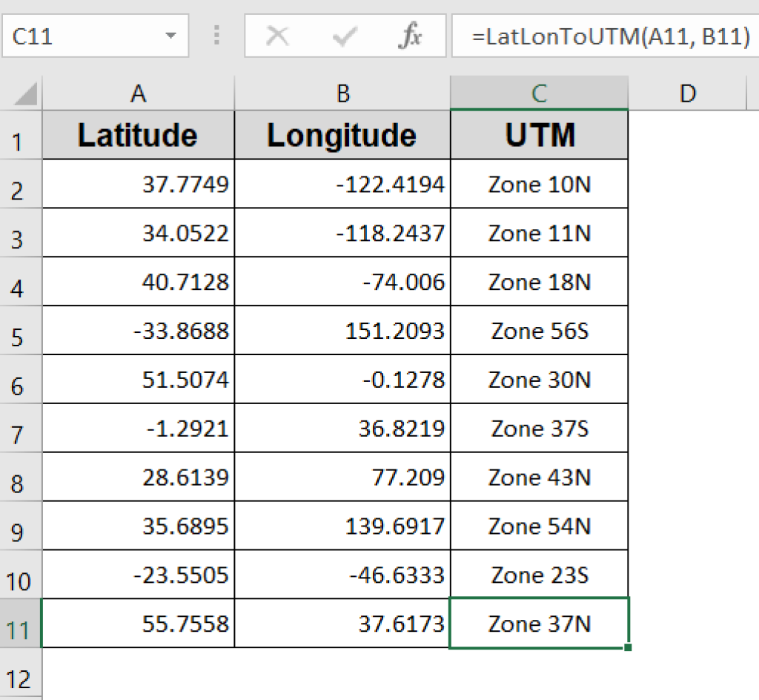Select column A header
This screenshot has width=759, height=700.
(x=139, y=93)
